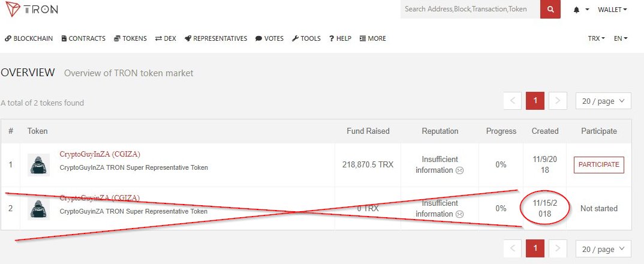Open the MORE menu
This screenshot has height=264, width=644.
(373, 38)
